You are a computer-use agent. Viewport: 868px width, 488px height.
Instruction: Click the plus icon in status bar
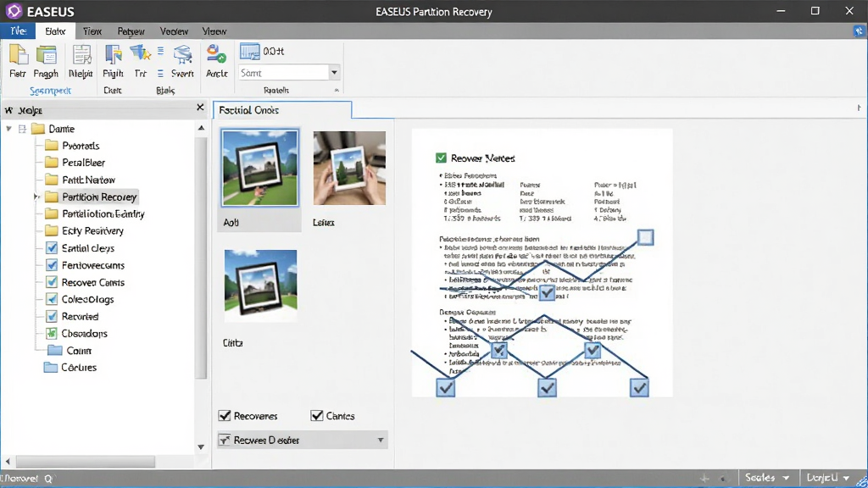pos(704,478)
